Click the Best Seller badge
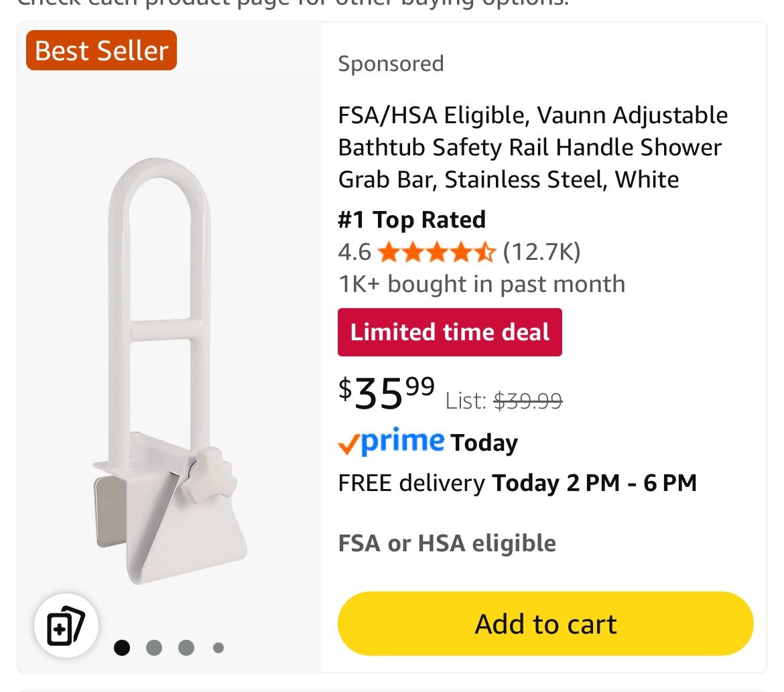 click(x=101, y=50)
